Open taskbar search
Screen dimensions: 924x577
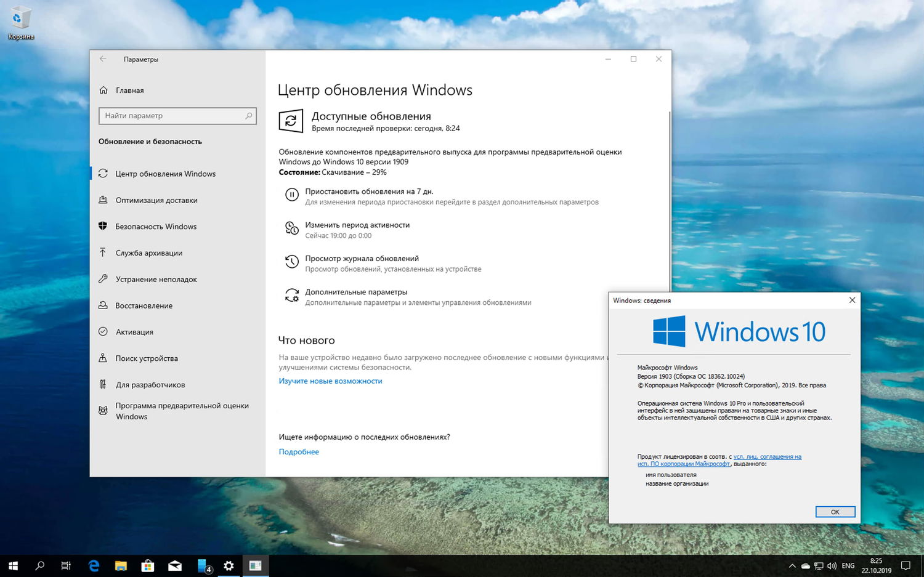40,566
